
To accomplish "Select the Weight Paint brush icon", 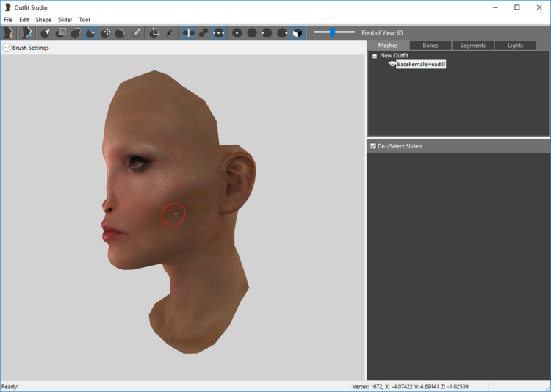I will pyautogui.click(x=137, y=33).
